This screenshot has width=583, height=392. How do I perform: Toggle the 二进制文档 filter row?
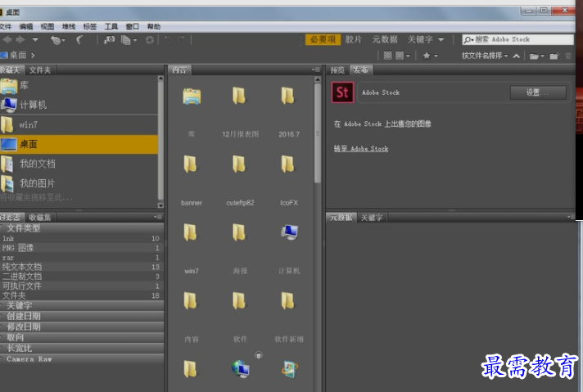(82, 277)
